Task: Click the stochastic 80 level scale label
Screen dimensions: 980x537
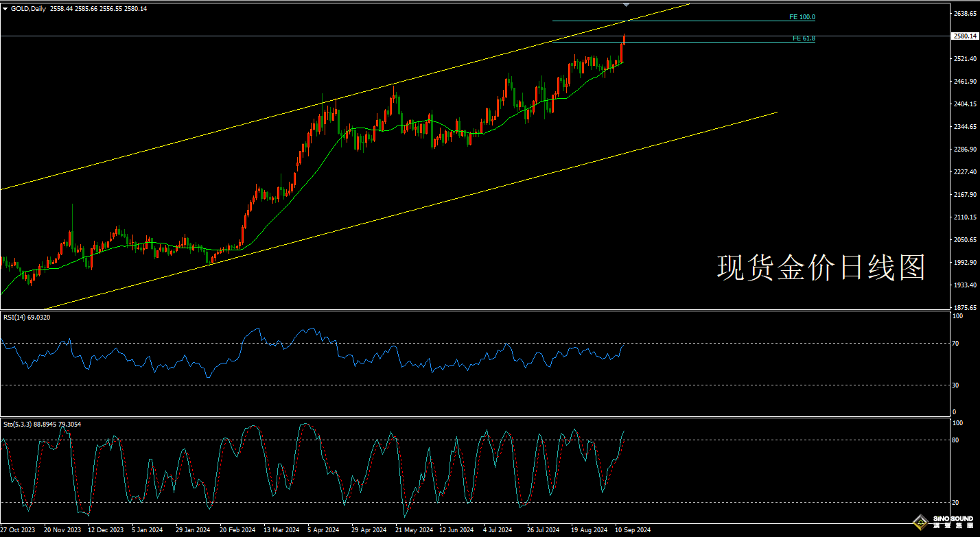Action: click(955, 440)
